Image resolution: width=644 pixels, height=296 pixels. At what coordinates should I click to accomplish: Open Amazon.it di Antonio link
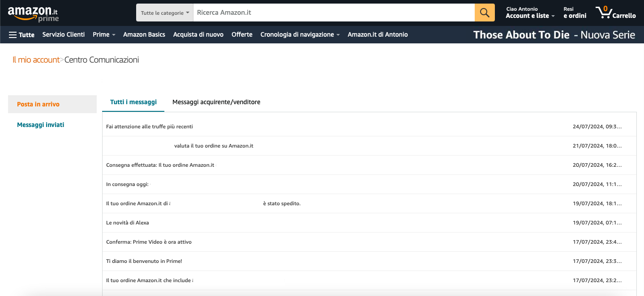[x=378, y=34]
